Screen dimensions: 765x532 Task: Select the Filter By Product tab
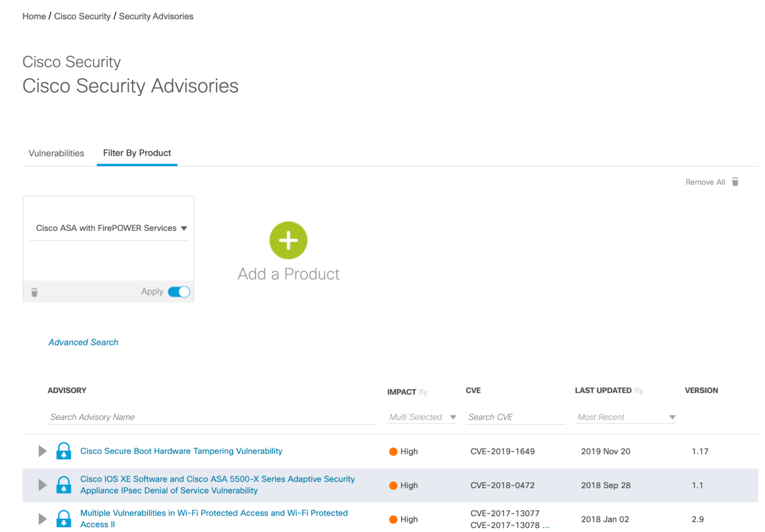click(x=136, y=153)
